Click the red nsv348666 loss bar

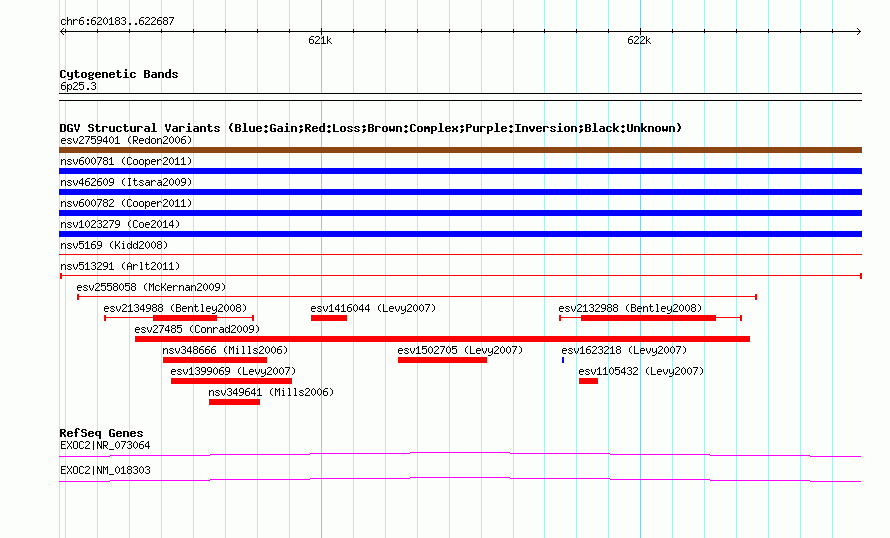(215, 360)
